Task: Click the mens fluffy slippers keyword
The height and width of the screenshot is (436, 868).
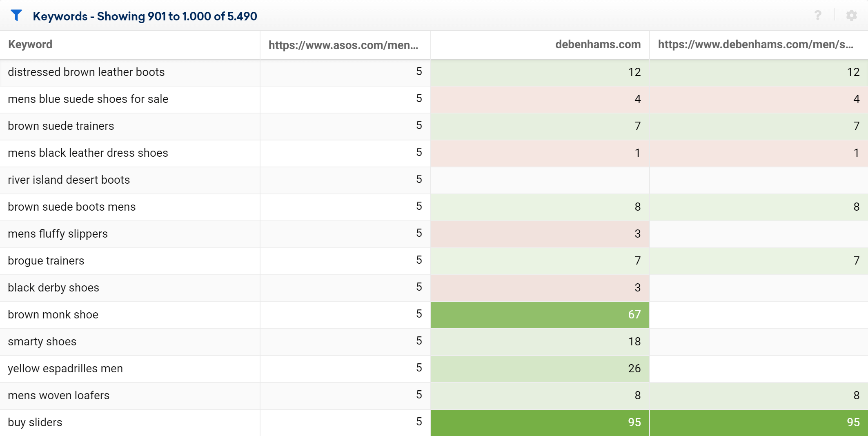Action: click(x=58, y=234)
